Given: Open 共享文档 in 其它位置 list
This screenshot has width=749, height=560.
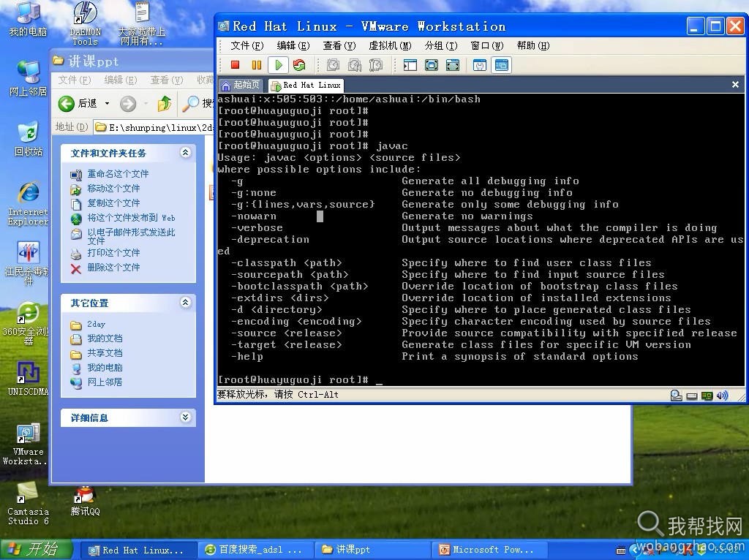Looking at the screenshot, I should tap(105, 353).
